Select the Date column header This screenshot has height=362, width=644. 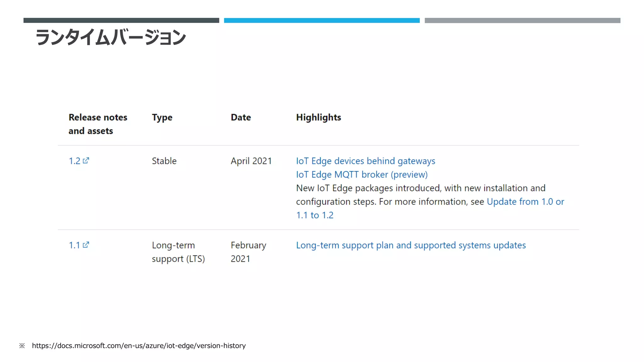click(241, 117)
